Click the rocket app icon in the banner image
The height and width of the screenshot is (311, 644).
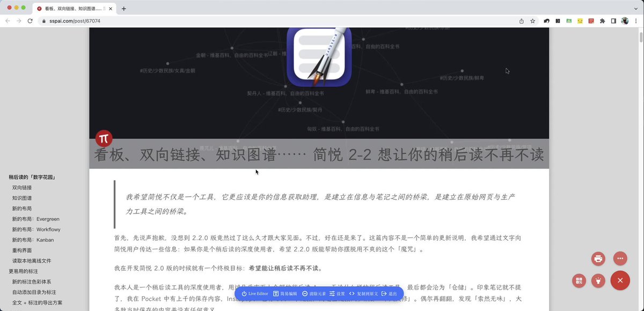[x=319, y=56]
